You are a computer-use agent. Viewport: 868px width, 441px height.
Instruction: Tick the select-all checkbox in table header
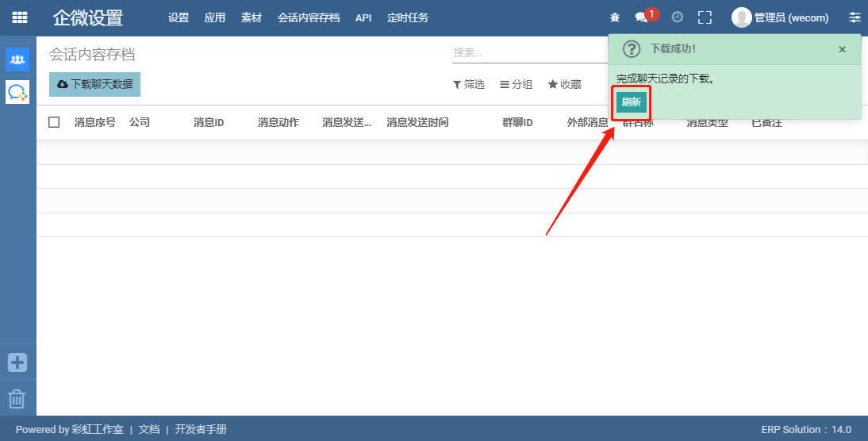54,122
